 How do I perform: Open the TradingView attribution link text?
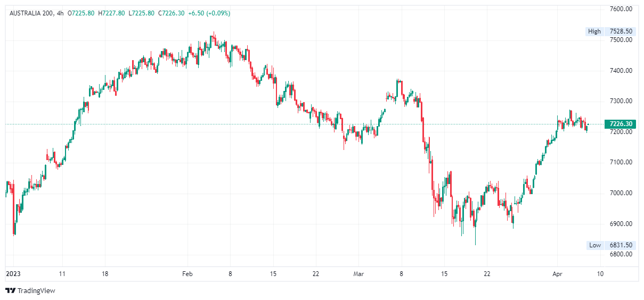tap(36, 291)
